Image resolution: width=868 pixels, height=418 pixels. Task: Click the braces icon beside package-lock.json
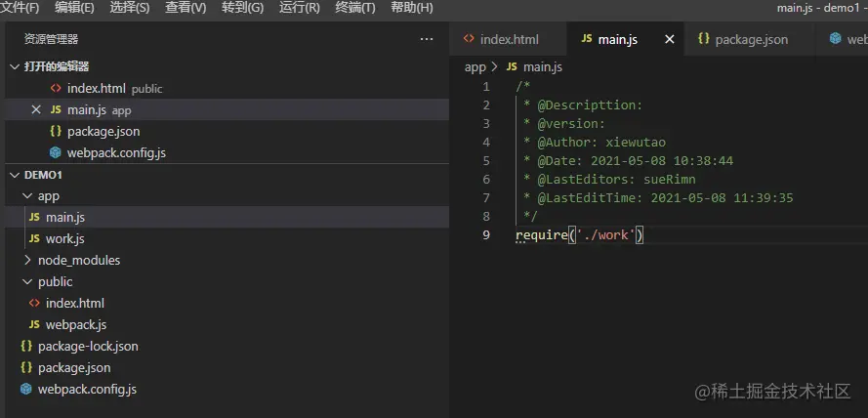pyautogui.click(x=26, y=346)
